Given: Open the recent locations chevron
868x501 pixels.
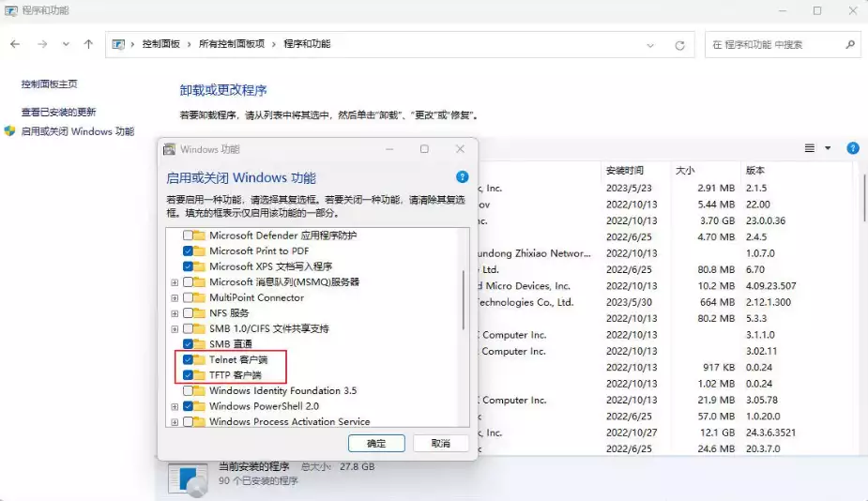Looking at the screenshot, I should [x=66, y=44].
